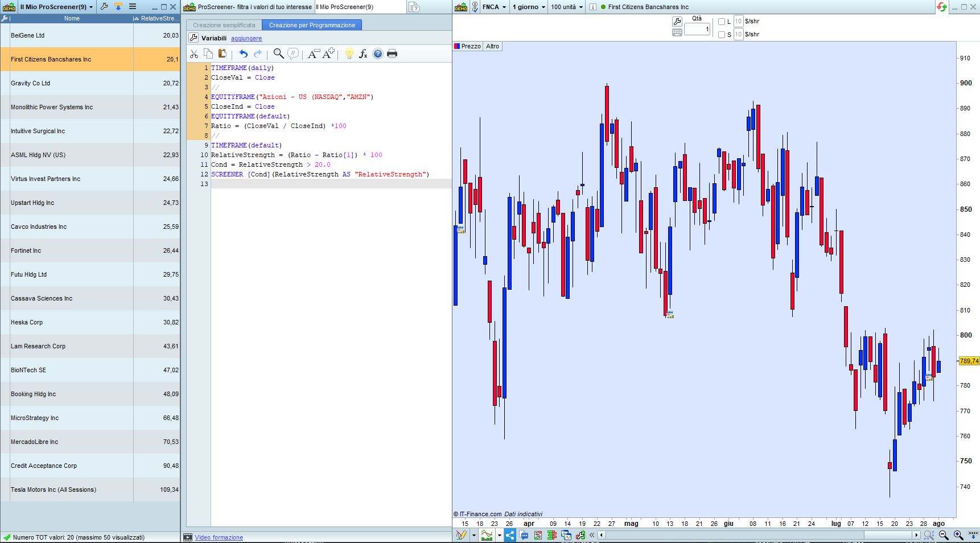Screen dimensions: 980x543
Task: Click the lightbulb hint icon
Action: (x=349, y=54)
